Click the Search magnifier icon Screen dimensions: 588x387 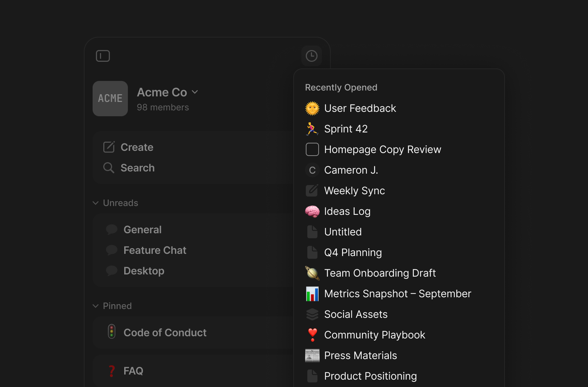(x=109, y=168)
